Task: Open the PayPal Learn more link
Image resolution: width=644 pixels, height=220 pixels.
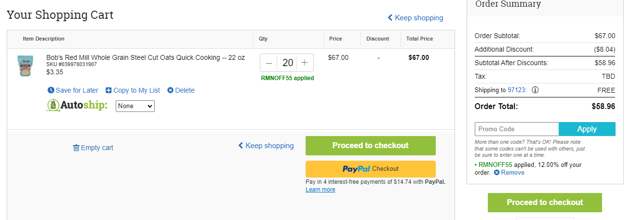Action: point(320,190)
